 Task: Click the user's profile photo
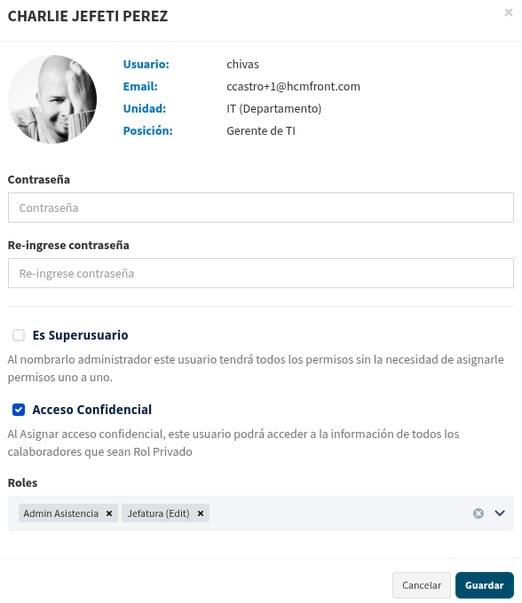click(53, 99)
